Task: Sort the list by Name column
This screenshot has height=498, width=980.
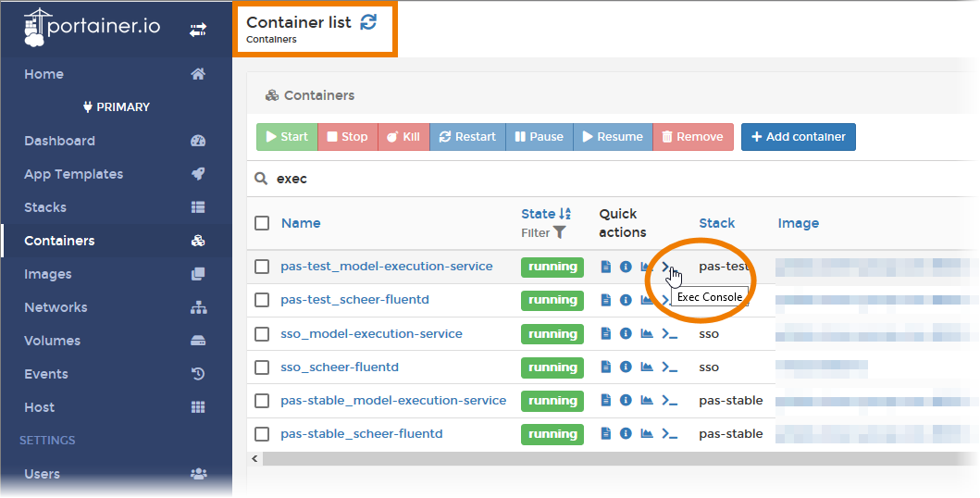Action: [301, 223]
